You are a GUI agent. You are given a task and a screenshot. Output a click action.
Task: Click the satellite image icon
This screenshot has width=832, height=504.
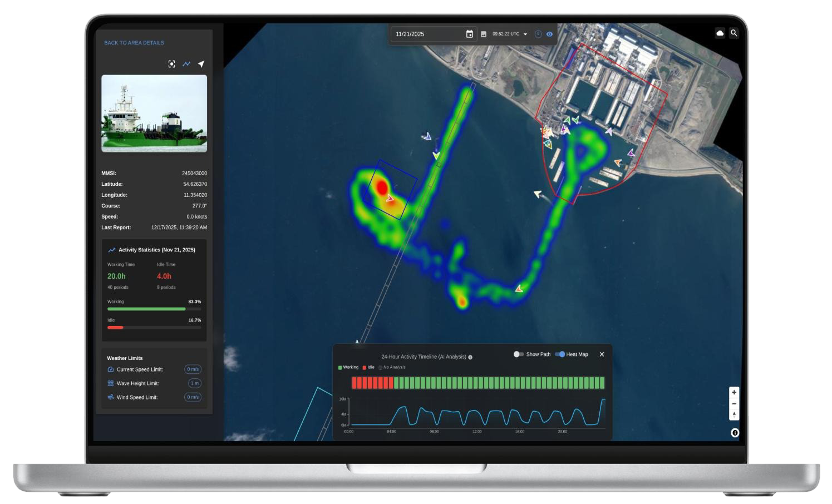tap(484, 34)
